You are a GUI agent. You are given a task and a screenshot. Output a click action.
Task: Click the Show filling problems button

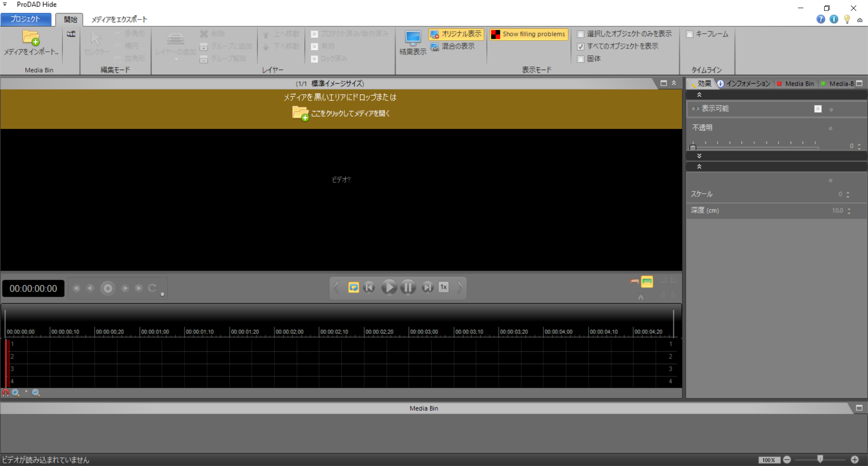click(x=528, y=34)
